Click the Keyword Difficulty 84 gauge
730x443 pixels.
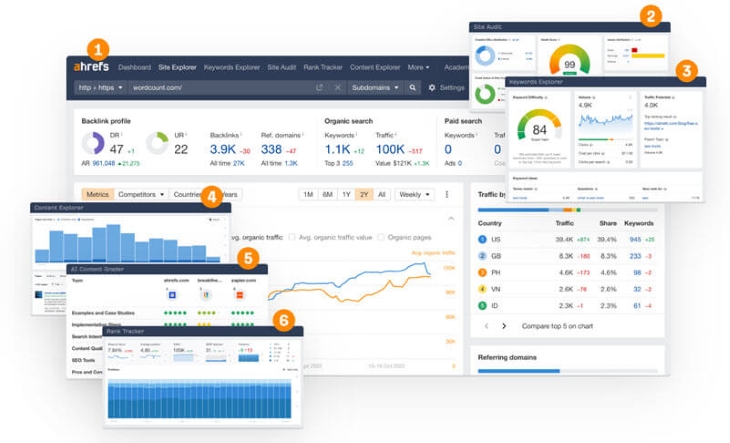click(539, 125)
